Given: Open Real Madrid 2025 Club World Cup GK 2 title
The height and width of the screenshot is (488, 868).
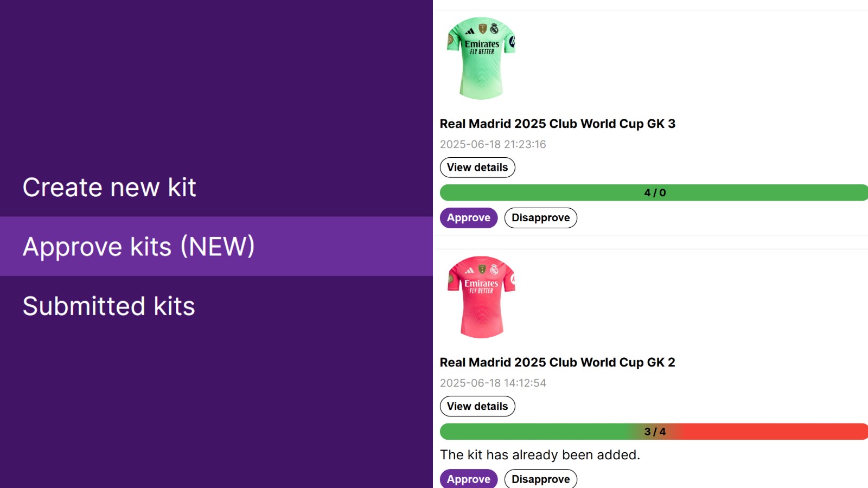Looking at the screenshot, I should click(557, 362).
